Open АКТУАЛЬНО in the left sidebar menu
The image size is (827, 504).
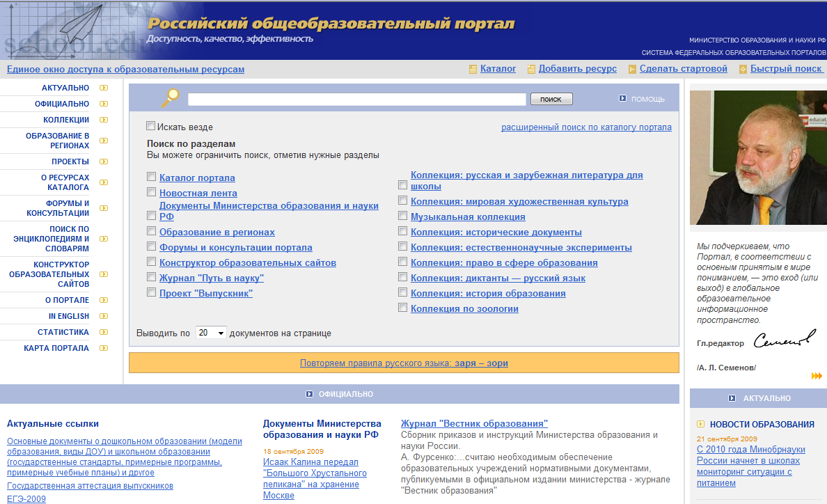coord(65,88)
